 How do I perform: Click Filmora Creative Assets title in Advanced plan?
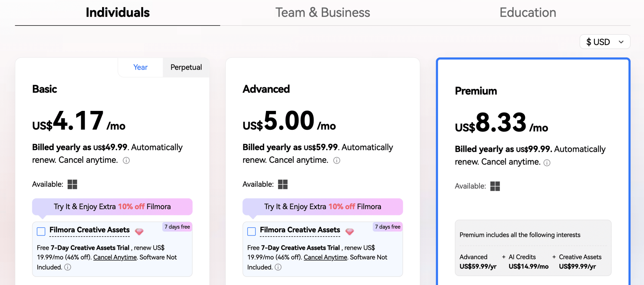(x=300, y=230)
